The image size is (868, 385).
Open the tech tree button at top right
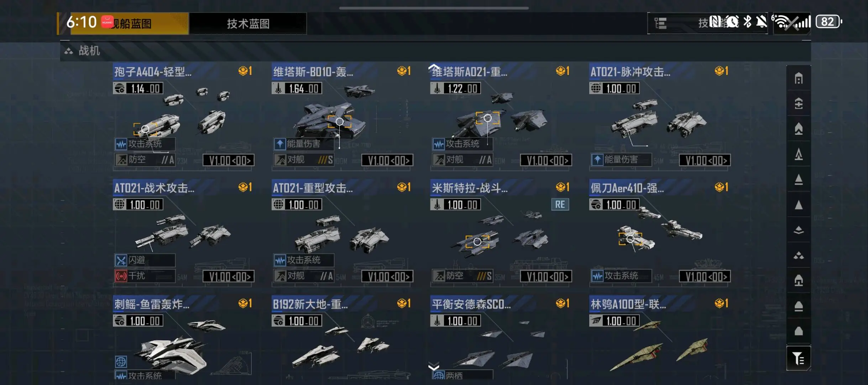click(707, 23)
